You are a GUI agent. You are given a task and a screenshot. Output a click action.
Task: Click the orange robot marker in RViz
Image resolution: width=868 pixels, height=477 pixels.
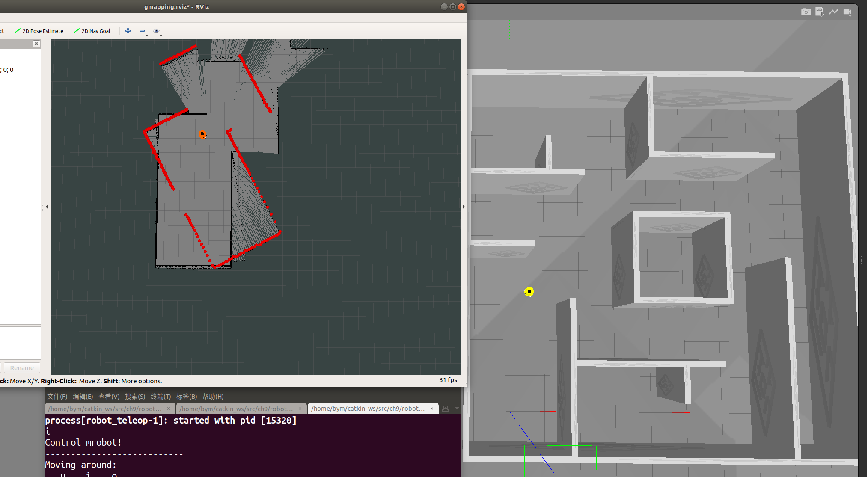coord(202,134)
